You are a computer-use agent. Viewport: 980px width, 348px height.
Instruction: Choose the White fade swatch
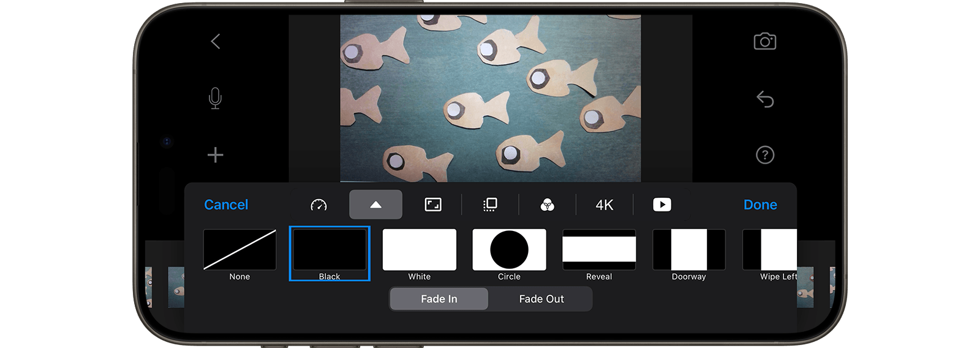420,254
